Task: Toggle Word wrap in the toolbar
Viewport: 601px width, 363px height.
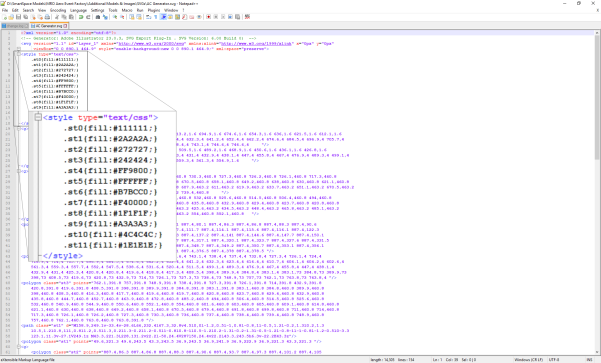Action: point(148,17)
